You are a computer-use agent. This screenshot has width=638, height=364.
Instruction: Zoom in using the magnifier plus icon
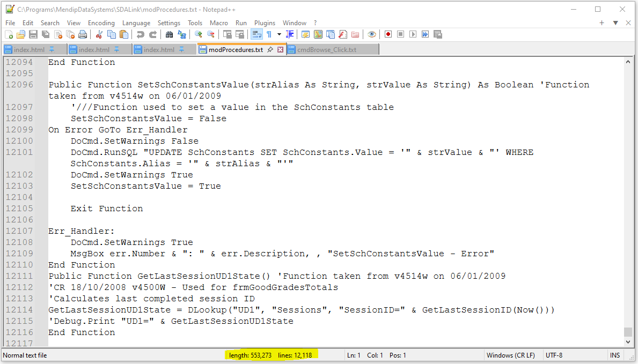[x=199, y=34]
